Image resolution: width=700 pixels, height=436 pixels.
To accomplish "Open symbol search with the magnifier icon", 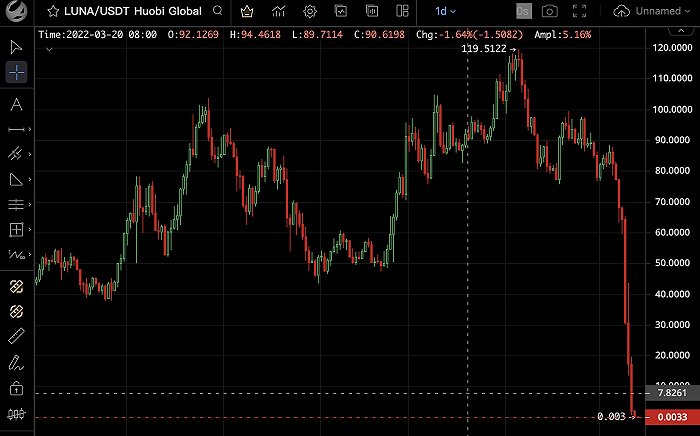I will (x=217, y=10).
